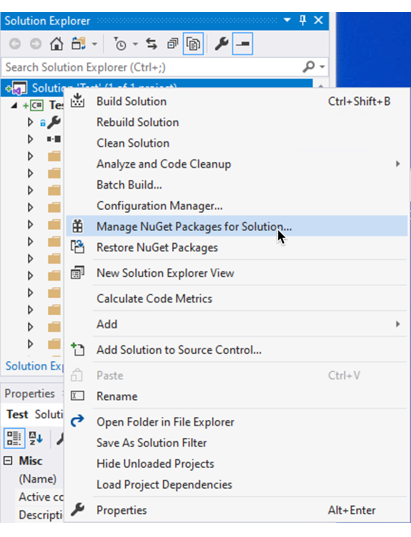Open Solution Explorer window position dropdown
This screenshot has height=537, width=411.
pos(287,20)
